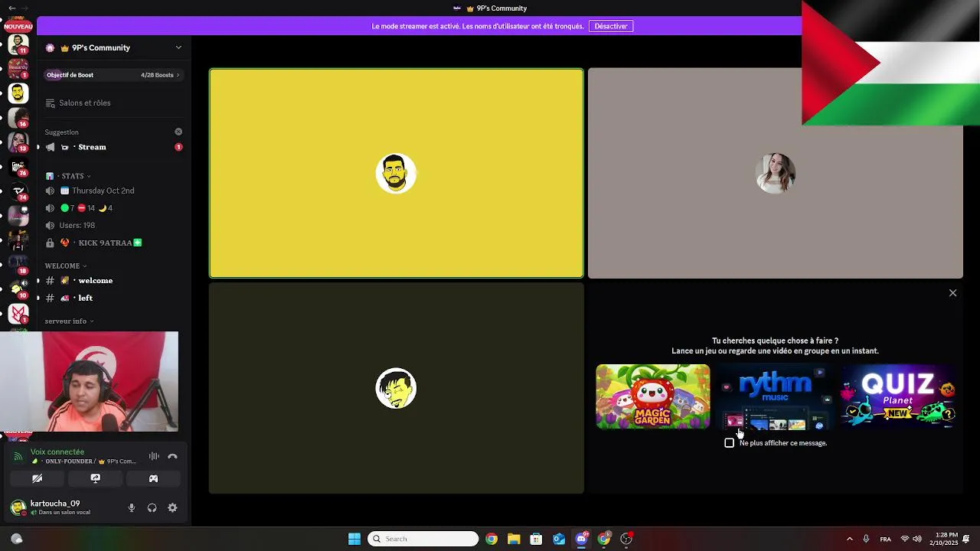Open Salons et rôles

coord(113,103)
